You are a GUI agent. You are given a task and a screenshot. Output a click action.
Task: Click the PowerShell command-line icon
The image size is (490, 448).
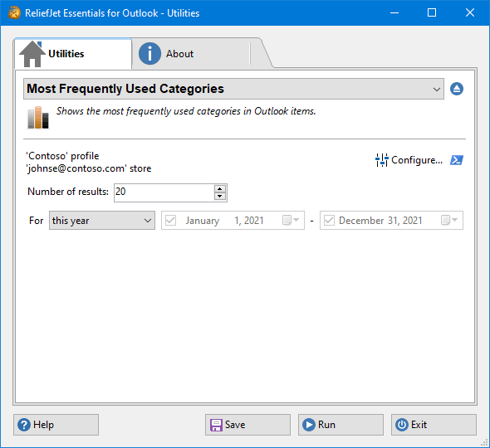point(457,160)
